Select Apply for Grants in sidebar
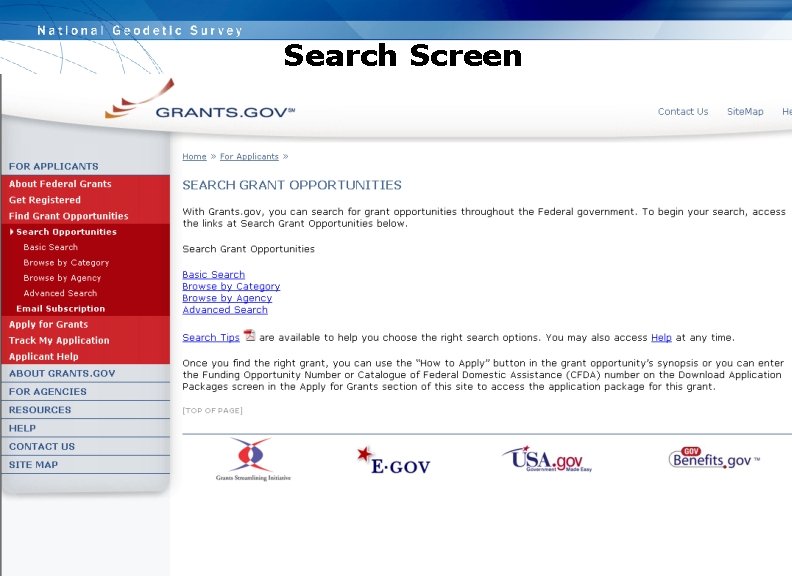The width and height of the screenshot is (792, 576). (x=48, y=324)
